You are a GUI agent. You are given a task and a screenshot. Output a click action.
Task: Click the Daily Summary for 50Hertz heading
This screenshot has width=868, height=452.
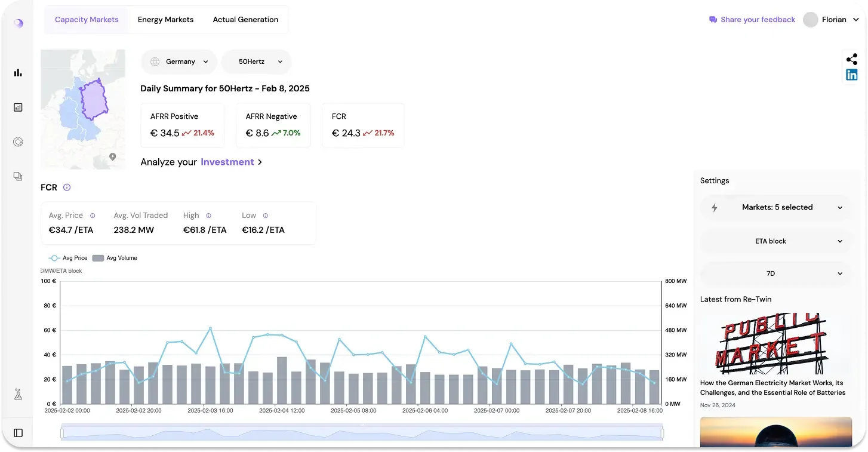(224, 88)
